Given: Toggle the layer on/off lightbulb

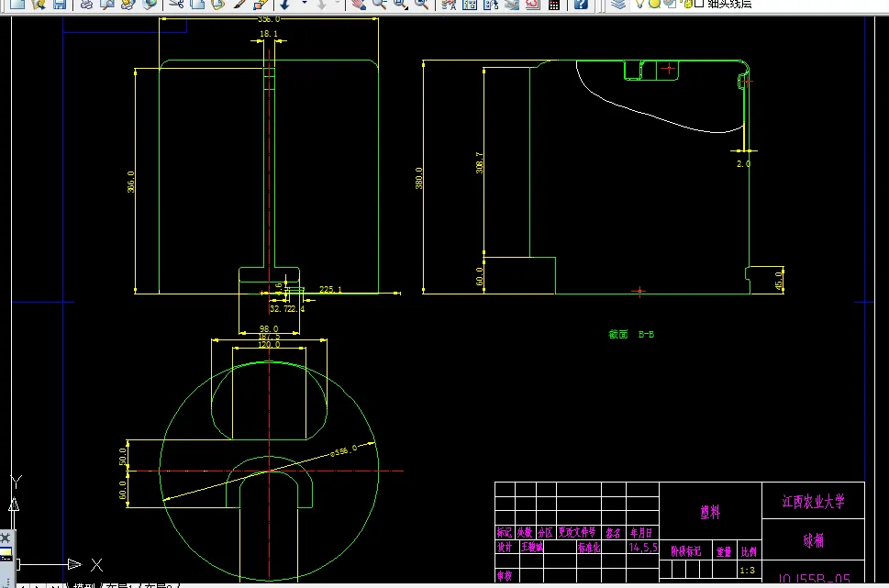Looking at the screenshot, I should pyautogui.click(x=640, y=4).
